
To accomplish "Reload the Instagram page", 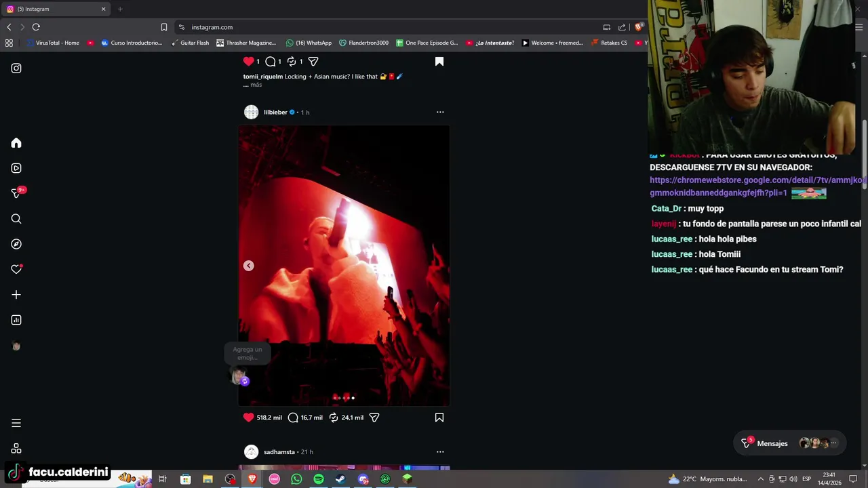I will (x=36, y=27).
